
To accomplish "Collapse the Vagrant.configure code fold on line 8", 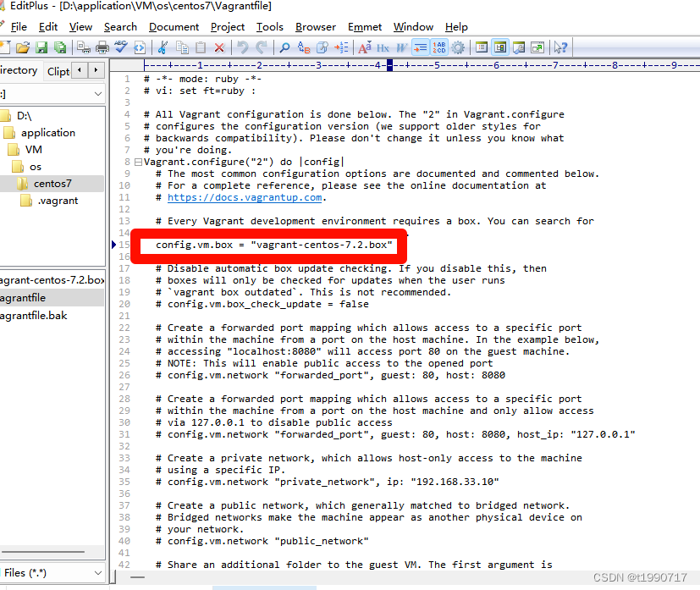I will (139, 162).
